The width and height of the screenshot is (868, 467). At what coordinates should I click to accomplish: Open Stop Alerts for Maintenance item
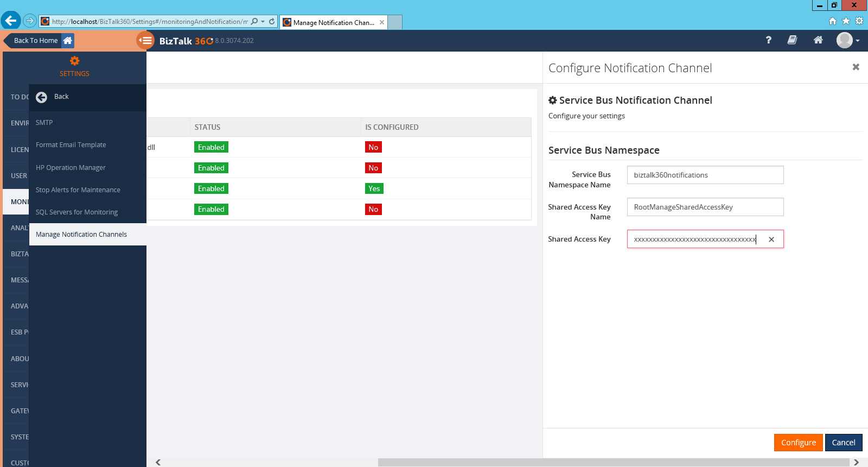pos(87,190)
